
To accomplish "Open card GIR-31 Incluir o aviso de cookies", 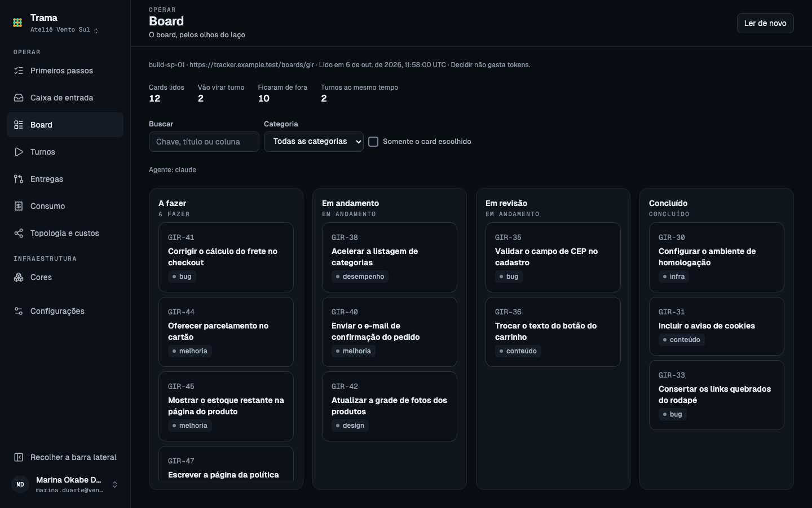I will click(x=717, y=326).
